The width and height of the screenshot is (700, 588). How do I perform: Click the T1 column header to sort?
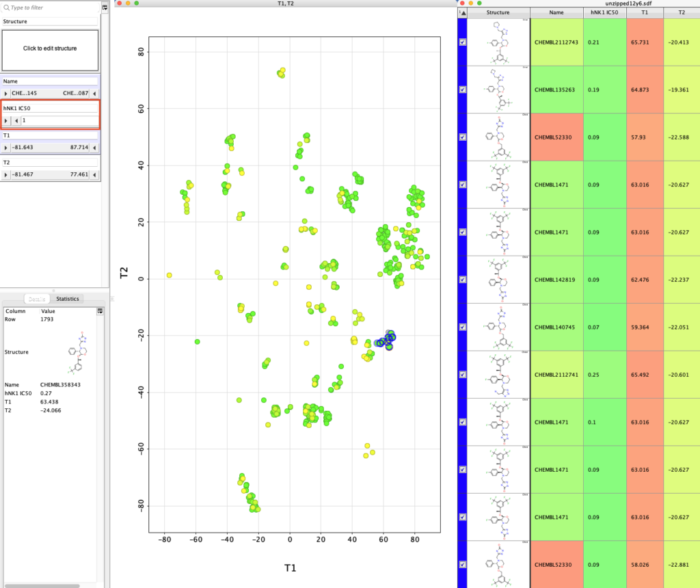click(x=644, y=12)
